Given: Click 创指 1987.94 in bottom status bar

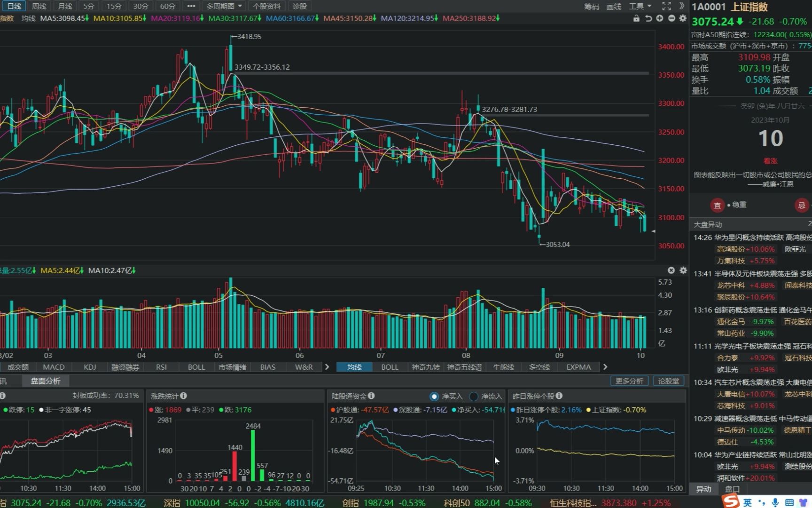Looking at the screenshot, I should 368,503.
